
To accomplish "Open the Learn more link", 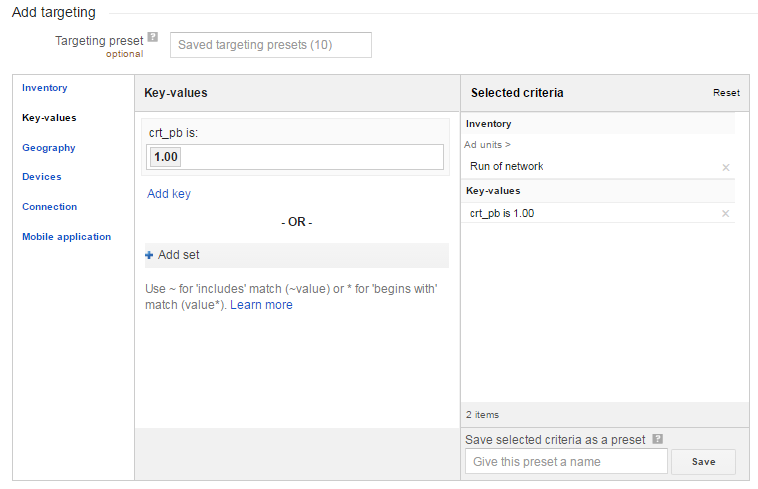I will click(261, 305).
